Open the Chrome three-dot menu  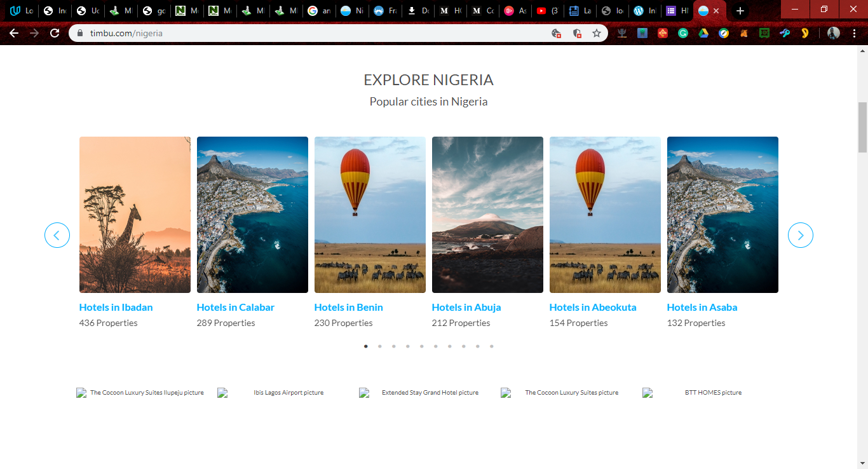pos(853,33)
